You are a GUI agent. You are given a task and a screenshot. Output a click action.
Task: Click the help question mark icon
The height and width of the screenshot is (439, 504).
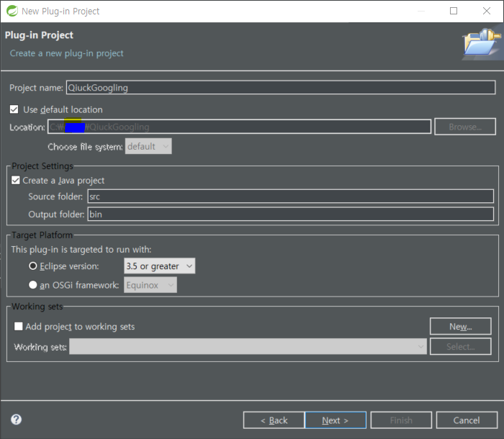point(16,420)
